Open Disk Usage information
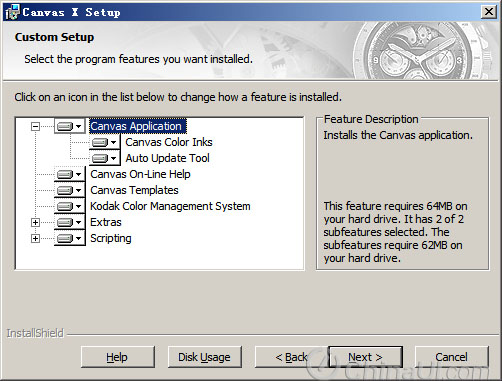The width and height of the screenshot is (502, 381). click(205, 357)
